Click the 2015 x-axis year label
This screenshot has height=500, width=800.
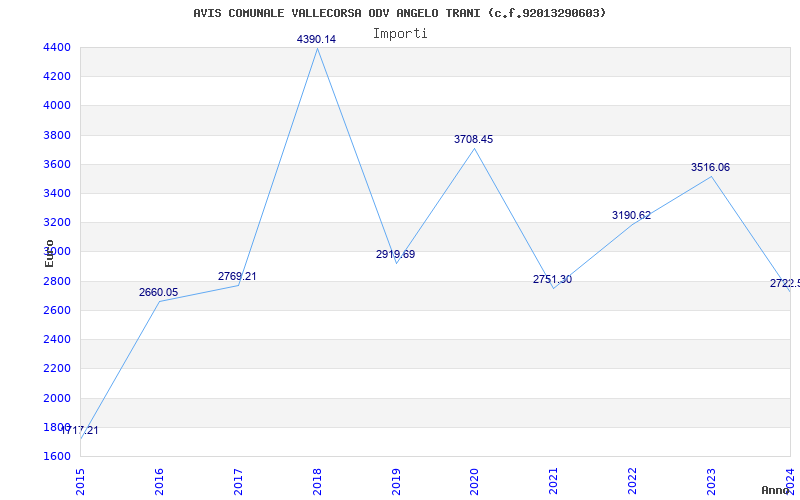[x=80, y=482]
